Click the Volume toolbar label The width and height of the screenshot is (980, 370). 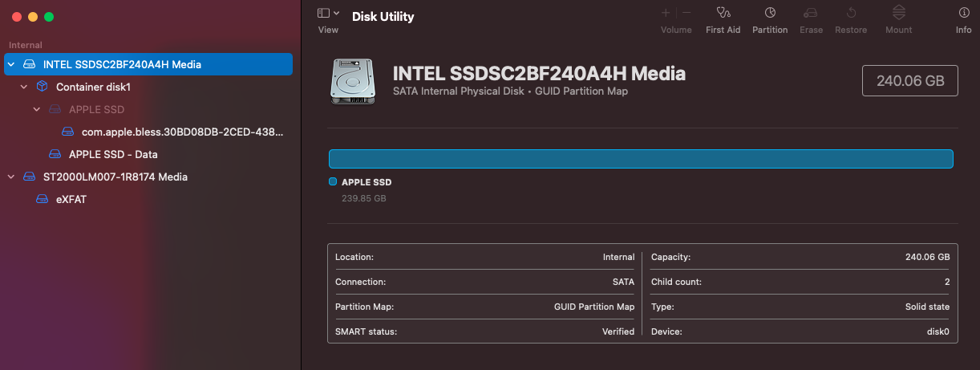pos(676,30)
